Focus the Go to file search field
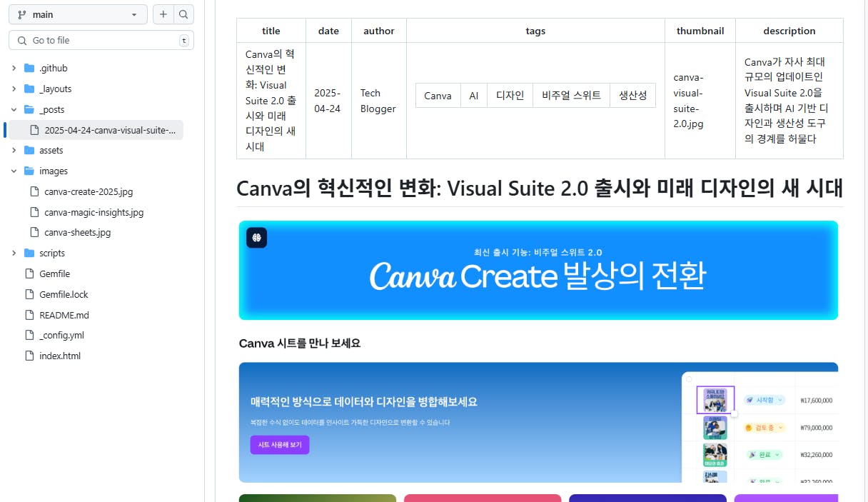 click(101, 41)
